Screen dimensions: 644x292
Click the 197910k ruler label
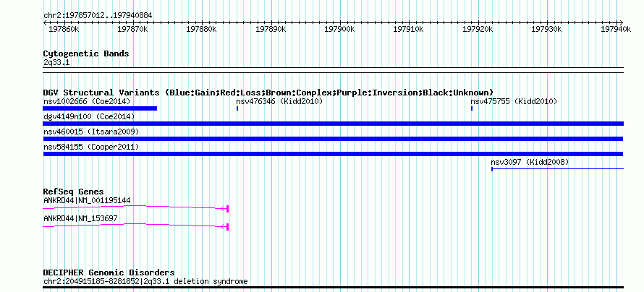point(409,29)
